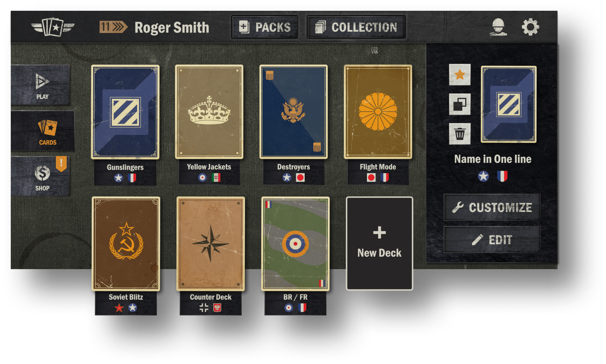The width and height of the screenshot is (606, 364).
Task: Select the Soviet Blitz deck
Action: (x=126, y=244)
